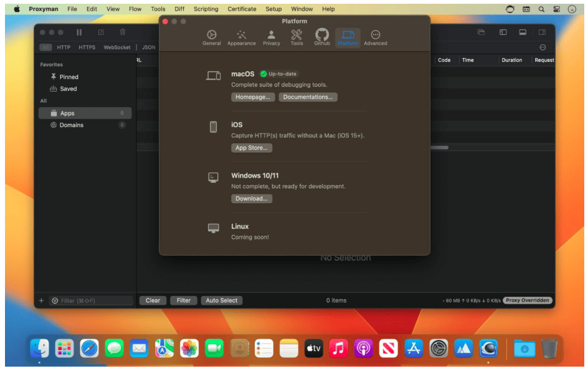The height and width of the screenshot is (371, 588).
Task: Click the Time column header
Action: (x=468, y=60)
